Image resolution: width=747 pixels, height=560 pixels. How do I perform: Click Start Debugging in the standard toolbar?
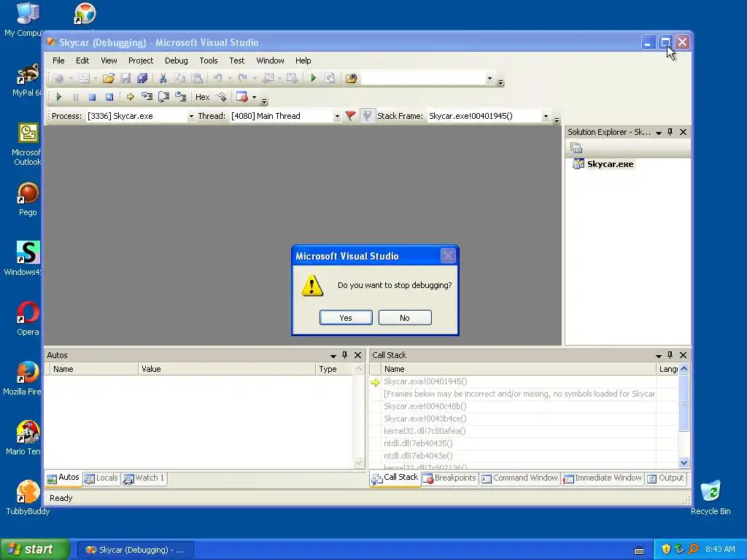coord(314,78)
